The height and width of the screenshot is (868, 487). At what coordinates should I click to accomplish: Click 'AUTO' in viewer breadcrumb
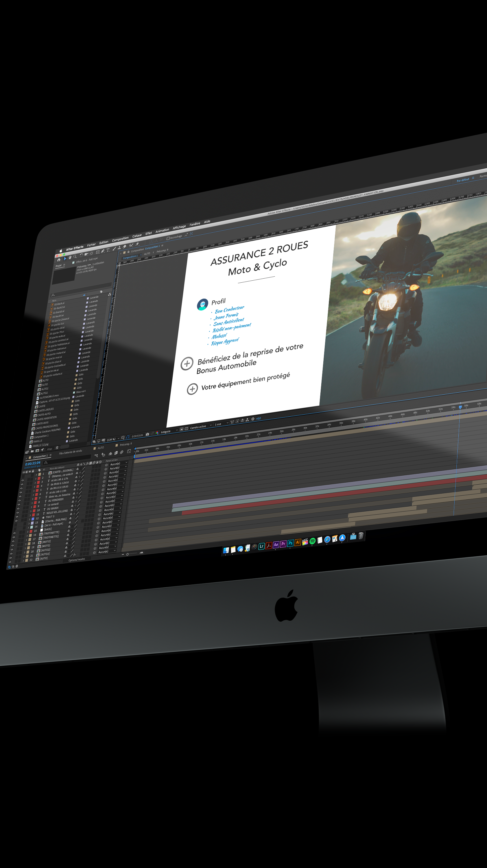coord(147,253)
